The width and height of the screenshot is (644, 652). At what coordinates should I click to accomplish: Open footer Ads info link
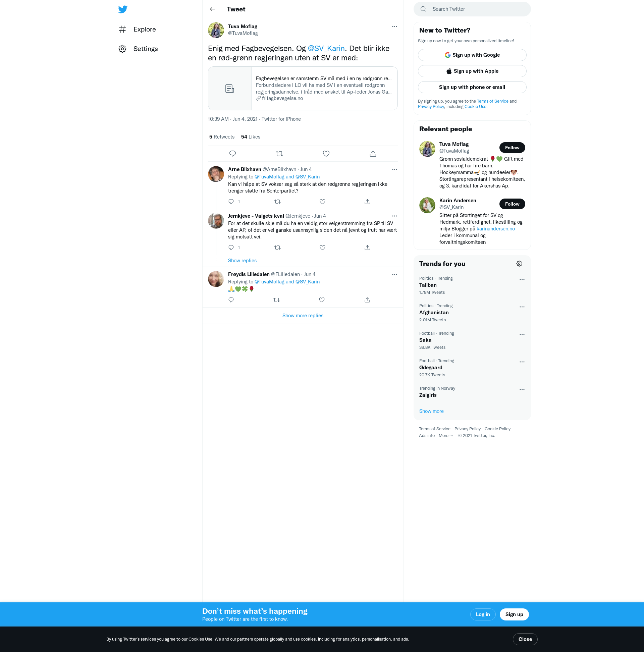point(427,436)
